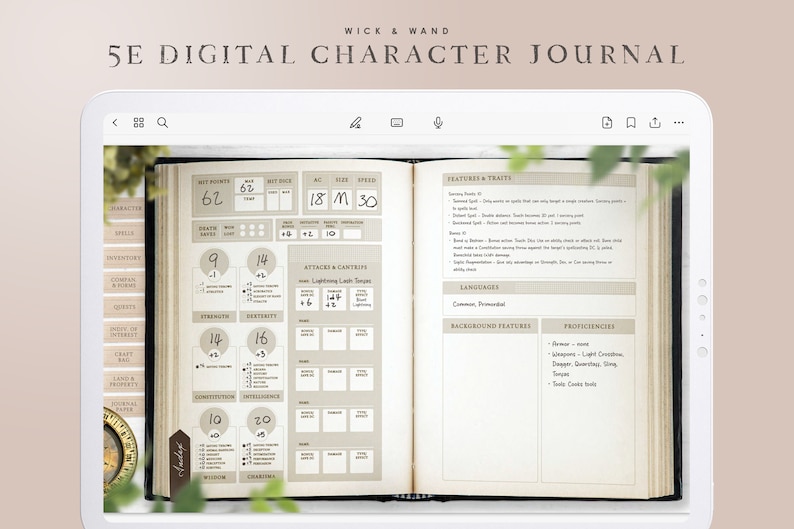Open the Indiv. of Interest tab

click(x=125, y=332)
